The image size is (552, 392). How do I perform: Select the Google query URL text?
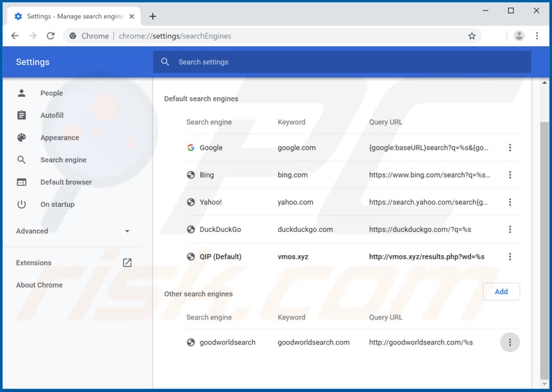[x=428, y=147]
